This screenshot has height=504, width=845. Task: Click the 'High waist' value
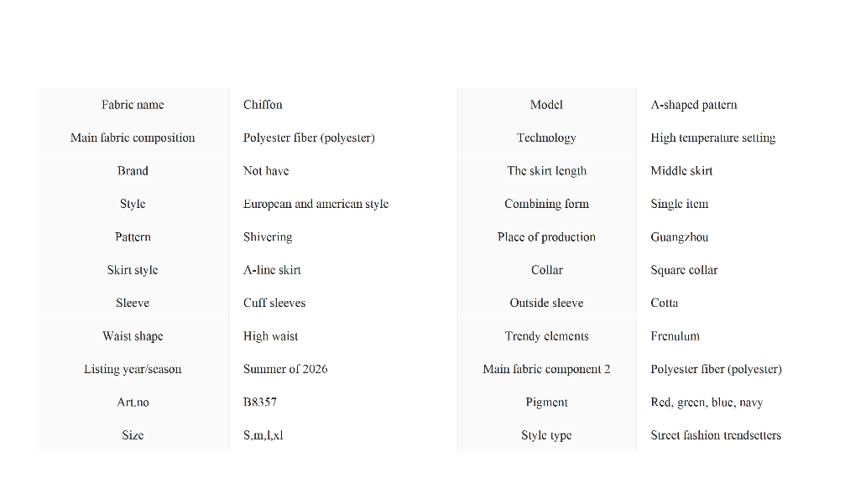270,336
